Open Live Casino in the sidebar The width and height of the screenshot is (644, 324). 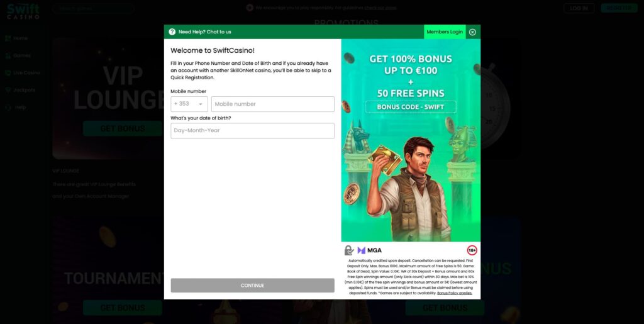click(26, 73)
